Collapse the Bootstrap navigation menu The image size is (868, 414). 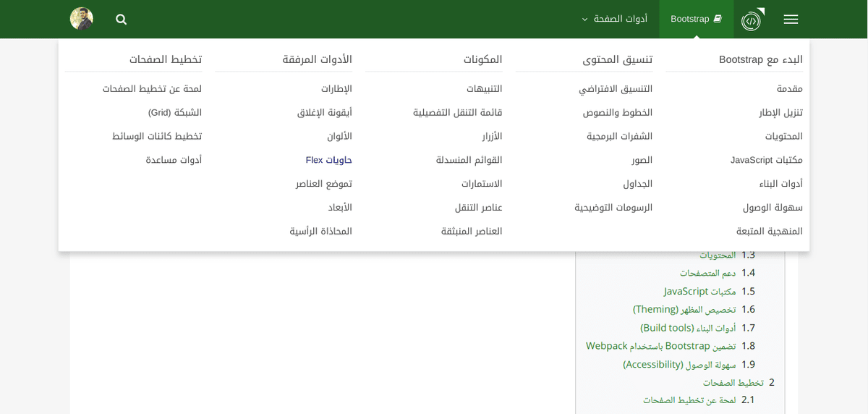pyautogui.click(x=695, y=19)
